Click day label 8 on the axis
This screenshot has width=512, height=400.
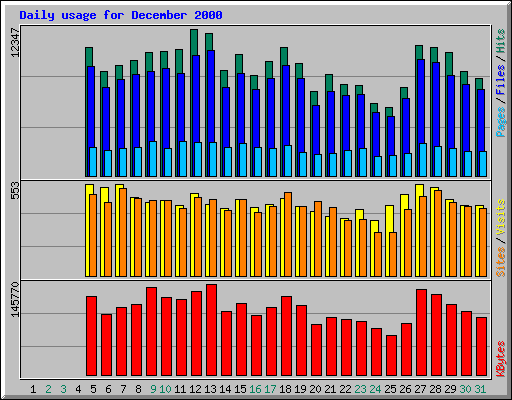[138, 389]
